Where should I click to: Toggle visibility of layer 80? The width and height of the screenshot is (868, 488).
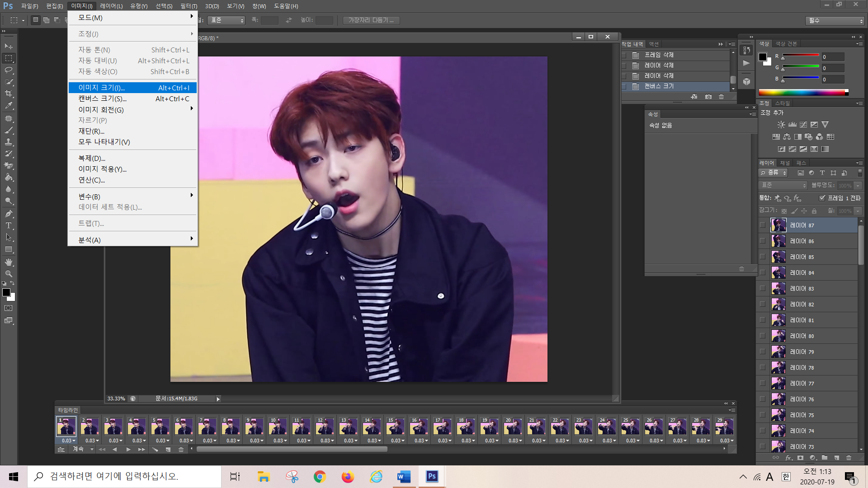pyautogui.click(x=763, y=336)
